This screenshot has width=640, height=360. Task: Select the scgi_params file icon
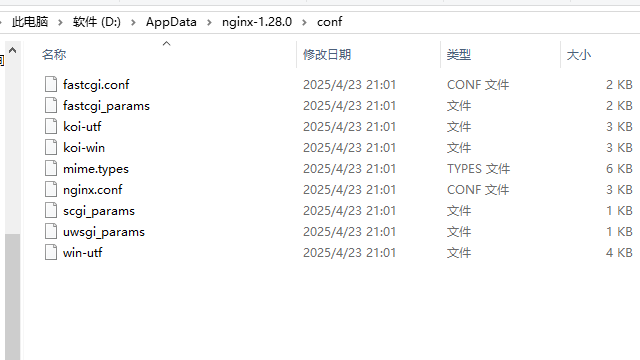[51, 211]
